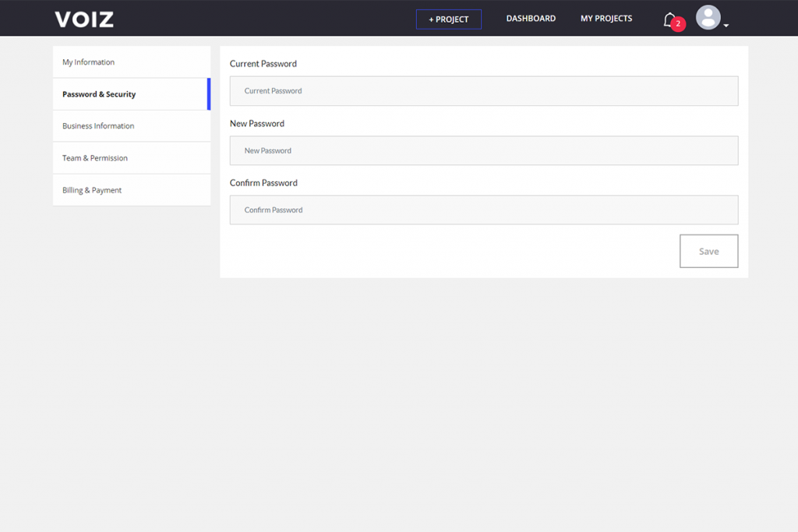The image size is (798, 532).
Task: Click the + PROJECT button
Action: (x=448, y=19)
